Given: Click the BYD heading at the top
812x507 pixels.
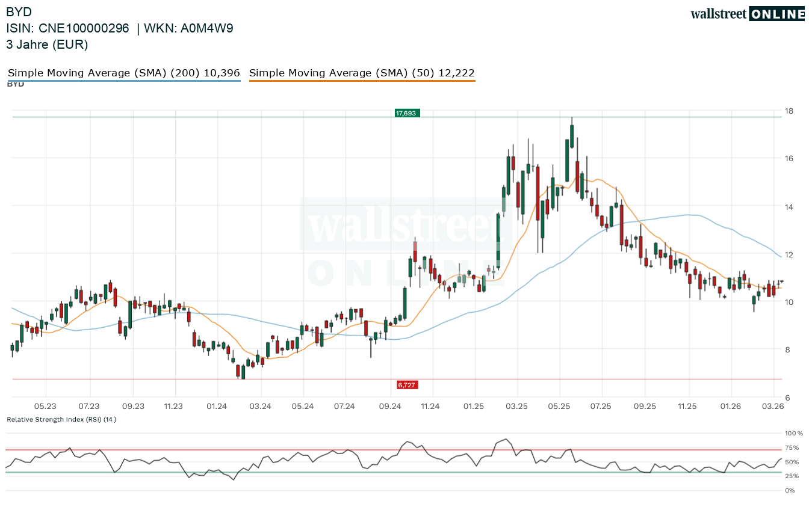Looking at the screenshot, I should click(x=19, y=11).
